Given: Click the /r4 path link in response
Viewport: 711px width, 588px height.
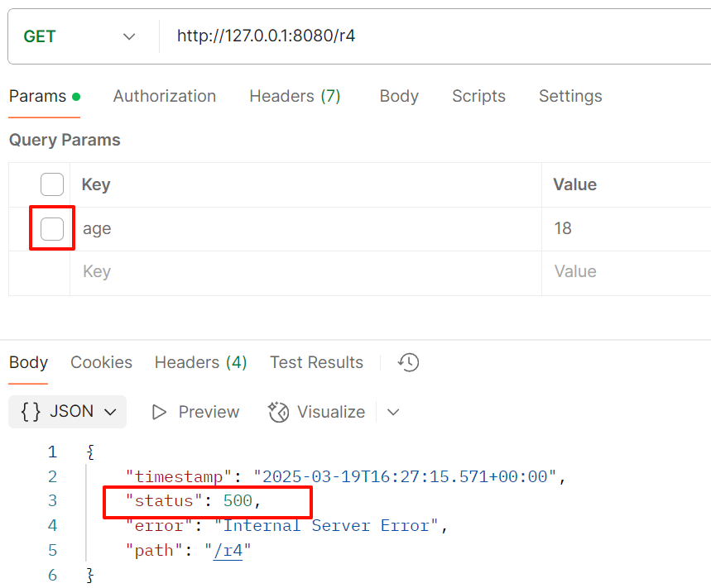Looking at the screenshot, I should (x=228, y=551).
